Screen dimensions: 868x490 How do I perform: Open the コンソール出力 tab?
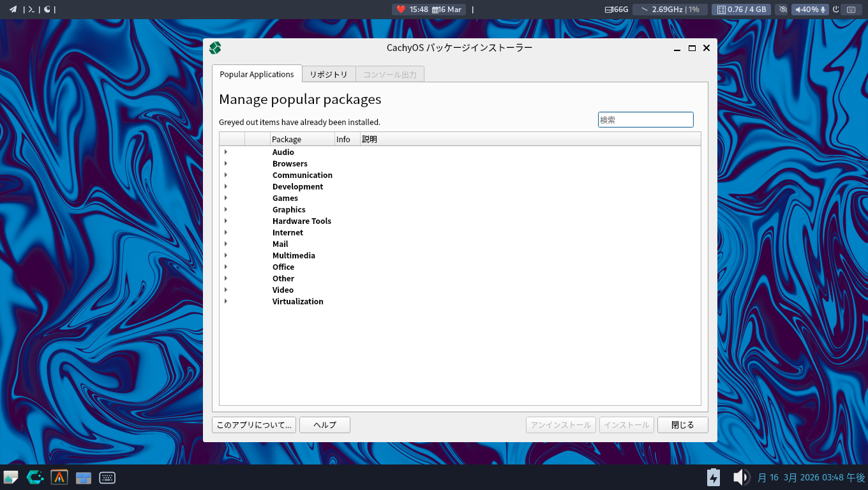390,75
